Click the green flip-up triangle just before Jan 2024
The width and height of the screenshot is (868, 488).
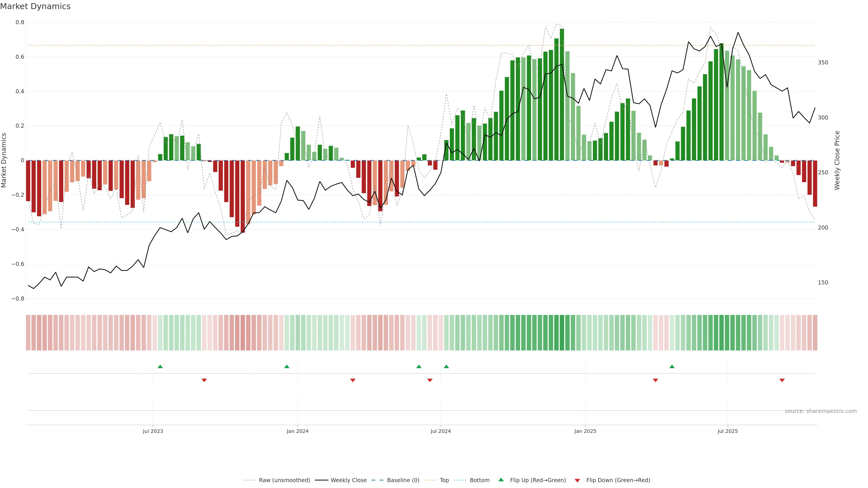coord(287,366)
